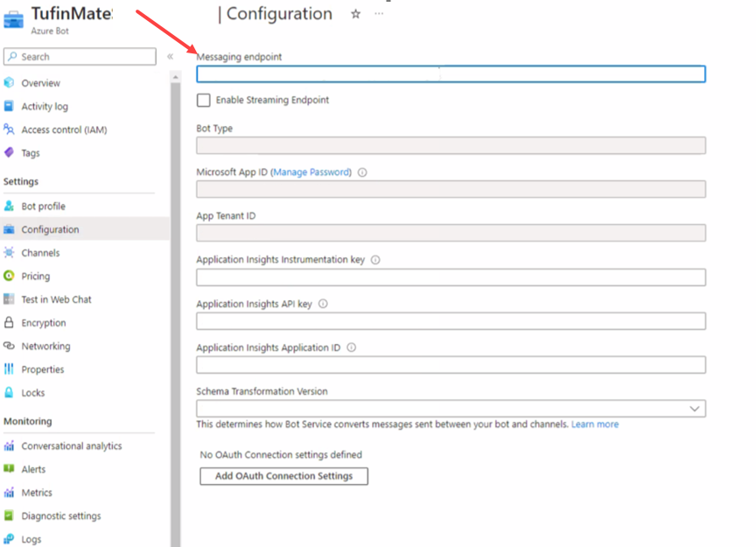The width and height of the screenshot is (756, 547).
Task: Click the Tags icon in sidebar
Action: [x=10, y=153]
